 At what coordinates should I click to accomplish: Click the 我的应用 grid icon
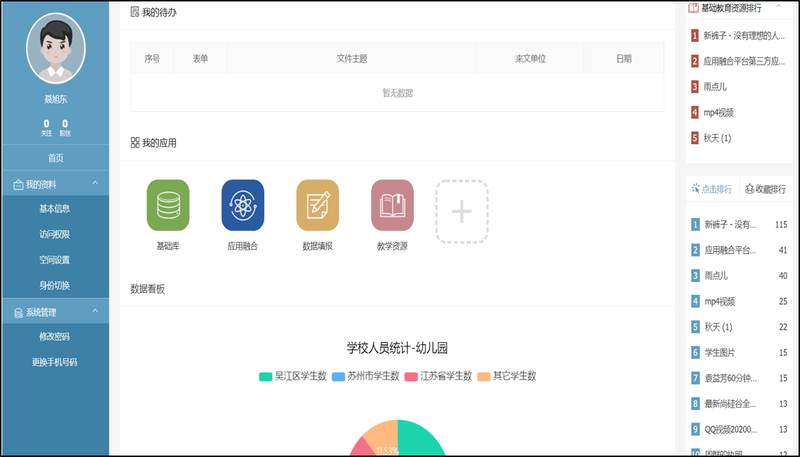135,143
